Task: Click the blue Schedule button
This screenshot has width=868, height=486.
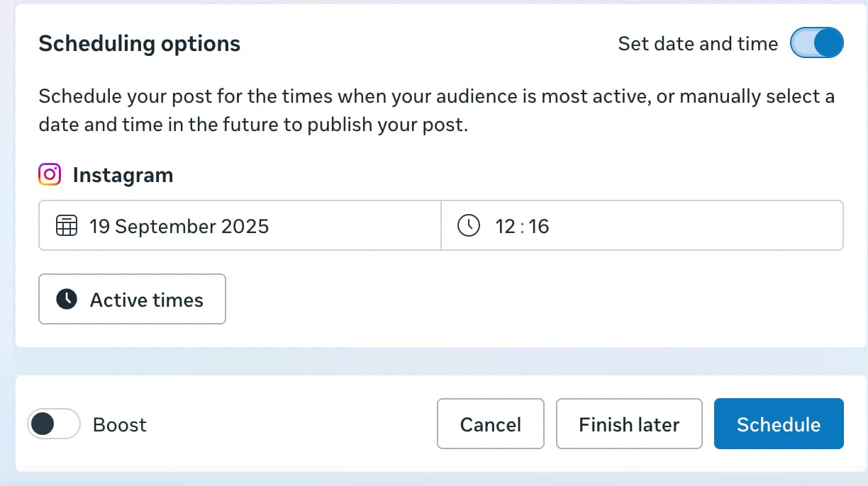Action: [778, 424]
